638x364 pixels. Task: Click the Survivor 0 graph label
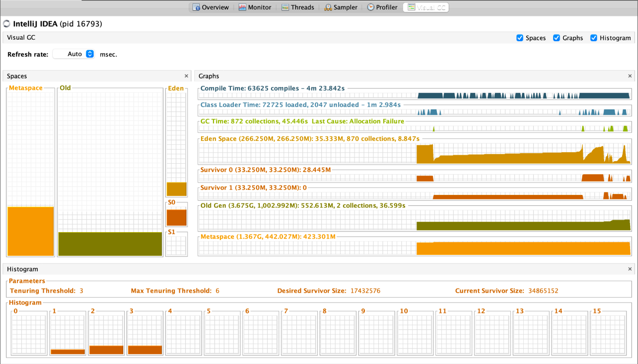[x=266, y=170]
